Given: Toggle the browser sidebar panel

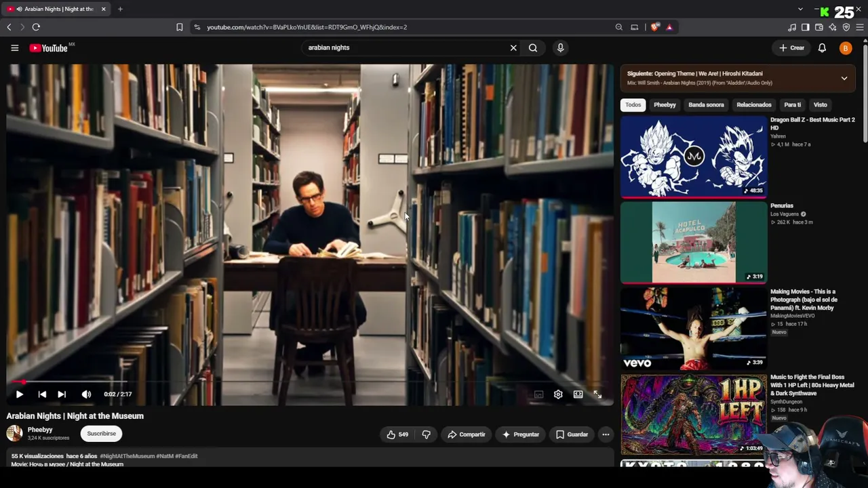Looking at the screenshot, I should [805, 27].
